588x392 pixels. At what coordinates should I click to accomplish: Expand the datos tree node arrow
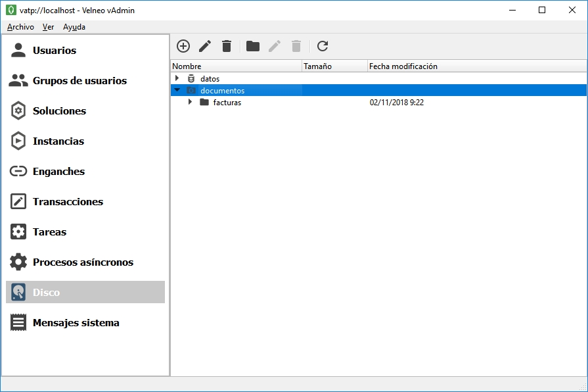pyautogui.click(x=177, y=78)
